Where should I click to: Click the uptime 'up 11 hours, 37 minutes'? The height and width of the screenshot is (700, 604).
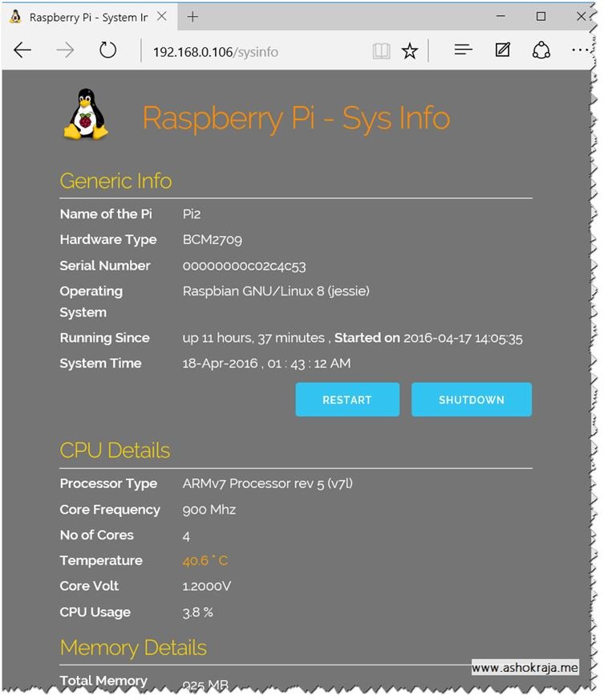click(x=253, y=338)
